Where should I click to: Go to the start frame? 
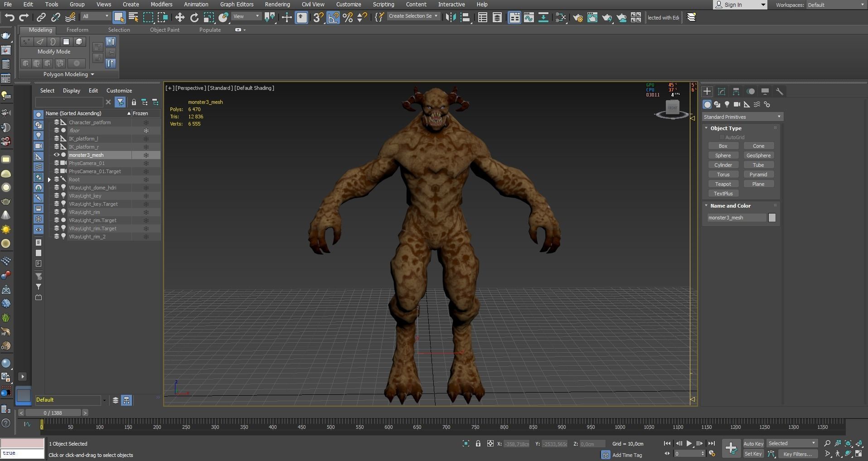click(x=667, y=444)
